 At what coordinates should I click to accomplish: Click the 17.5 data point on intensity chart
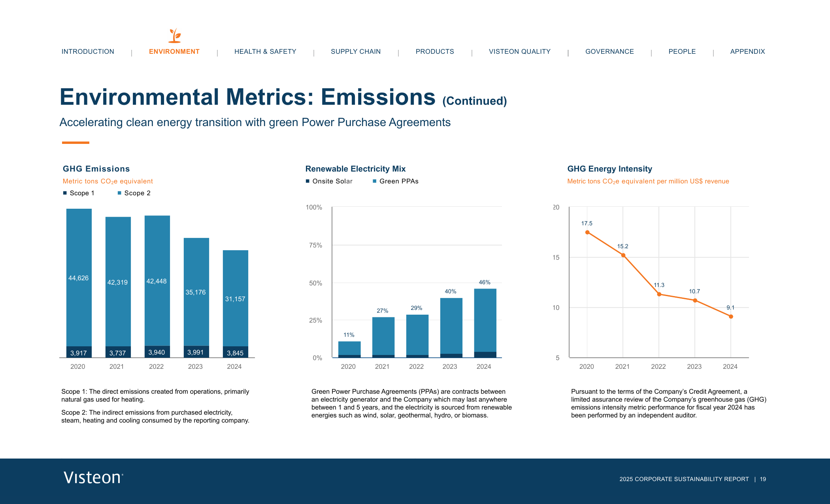click(587, 232)
